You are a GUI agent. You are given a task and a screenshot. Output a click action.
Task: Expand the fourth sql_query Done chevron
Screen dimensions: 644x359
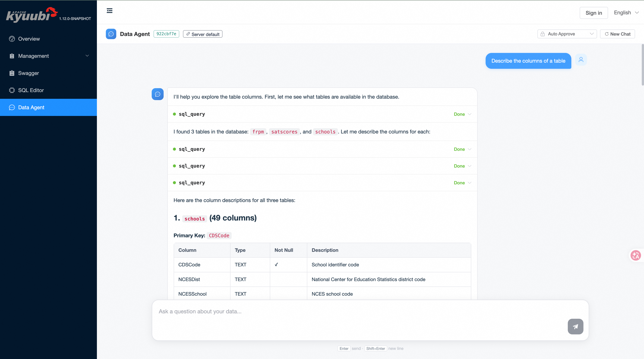point(470,182)
